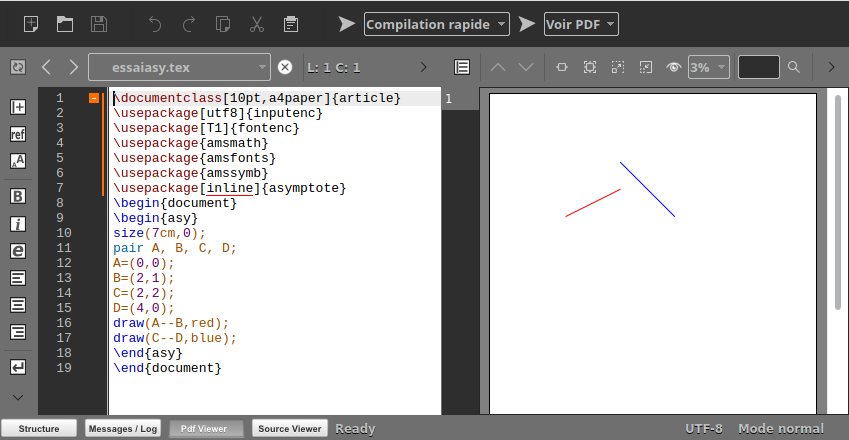The height and width of the screenshot is (440, 849).
Task: Expand the editor toolbar chevron after L: 1 C: 1
Action: [423, 67]
